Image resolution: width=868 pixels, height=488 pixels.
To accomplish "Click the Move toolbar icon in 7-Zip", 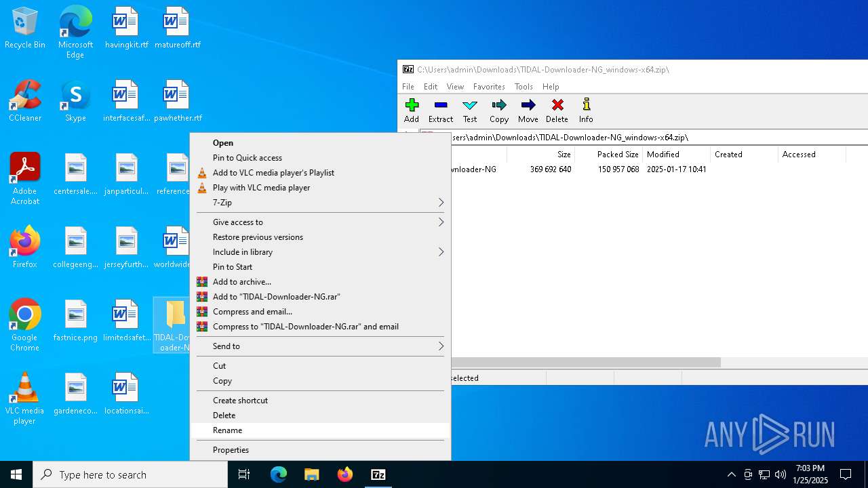I will 528,111.
